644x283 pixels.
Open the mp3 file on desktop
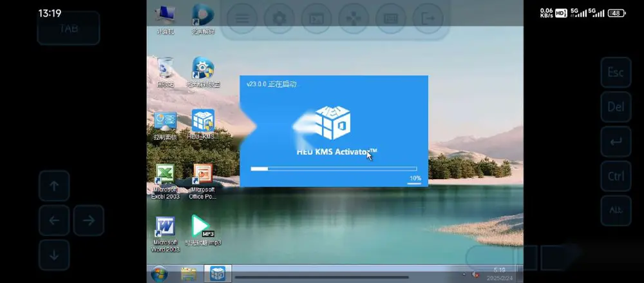(203, 230)
